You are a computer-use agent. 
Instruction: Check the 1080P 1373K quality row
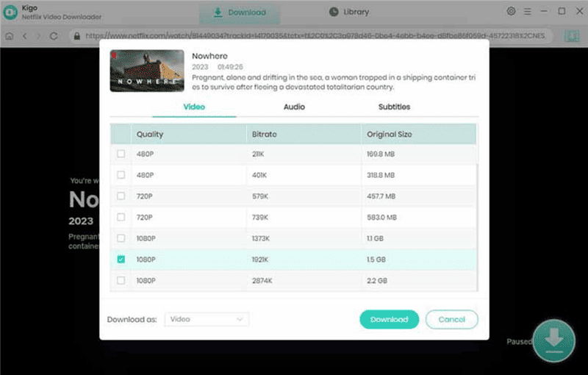click(x=121, y=238)
